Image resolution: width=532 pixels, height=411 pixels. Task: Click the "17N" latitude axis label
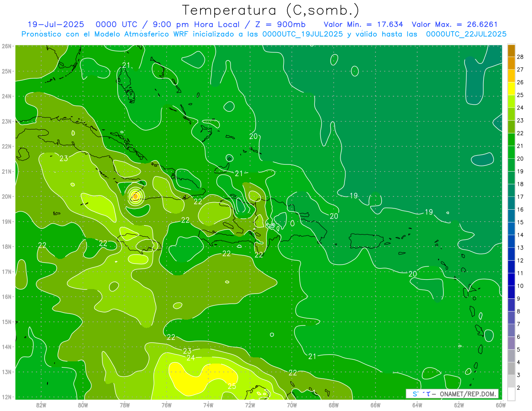click(7, 271)
